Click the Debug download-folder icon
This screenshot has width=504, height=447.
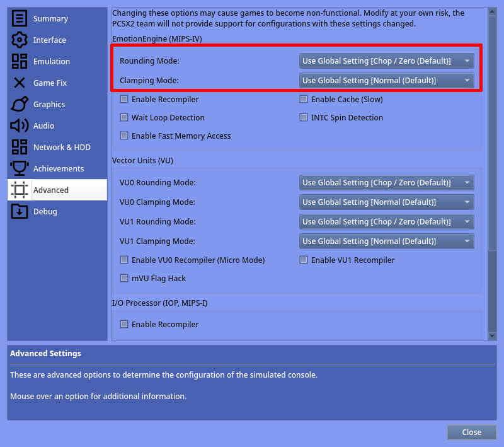[20, 212]
